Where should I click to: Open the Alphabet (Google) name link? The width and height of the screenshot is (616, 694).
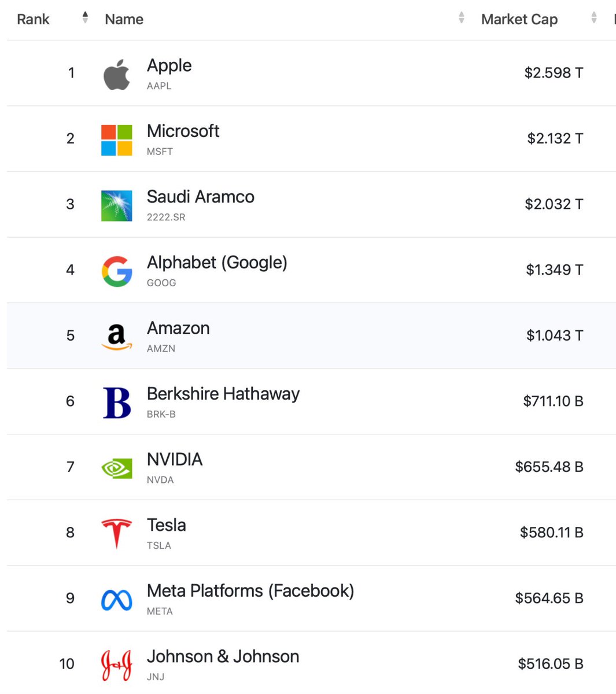217,263
